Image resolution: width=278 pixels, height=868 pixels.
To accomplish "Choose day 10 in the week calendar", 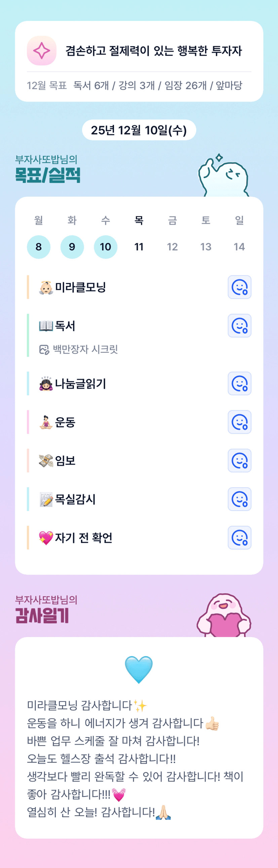I will [x=106, y=247].
